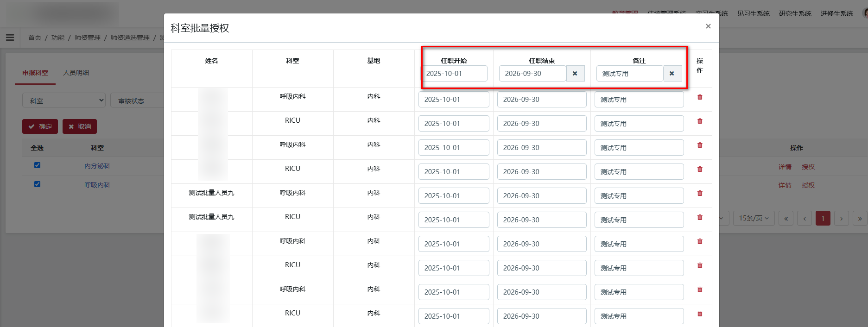Click the 全选 column header
The image size is (868, 327).
point(37,148)
